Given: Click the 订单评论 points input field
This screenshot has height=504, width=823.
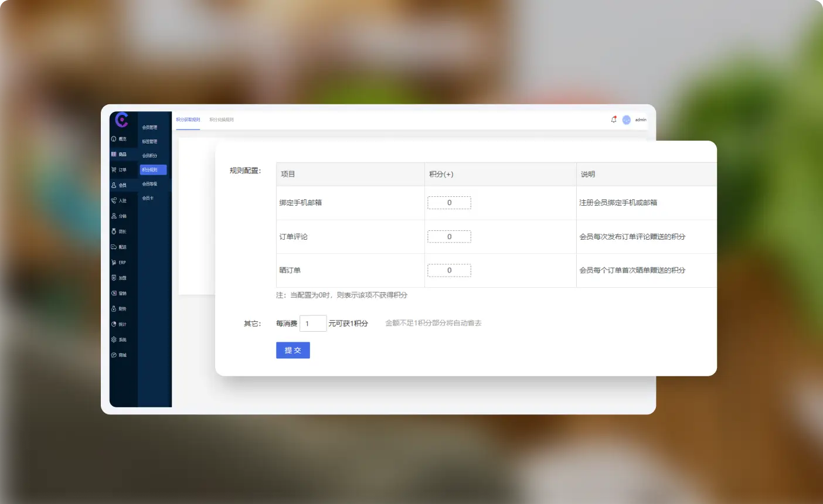Looking at the screenshot, I should coord(449,237).
